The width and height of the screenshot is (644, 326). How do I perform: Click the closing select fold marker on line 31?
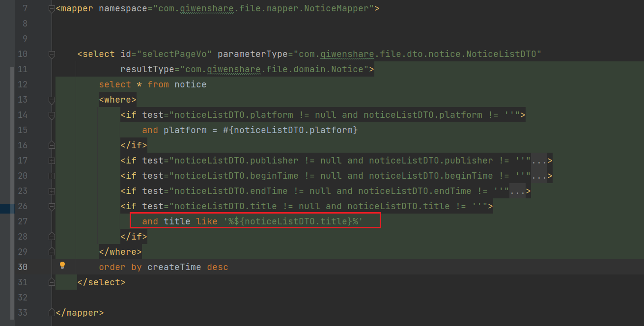pyautogui.click(x=52, y=282)
